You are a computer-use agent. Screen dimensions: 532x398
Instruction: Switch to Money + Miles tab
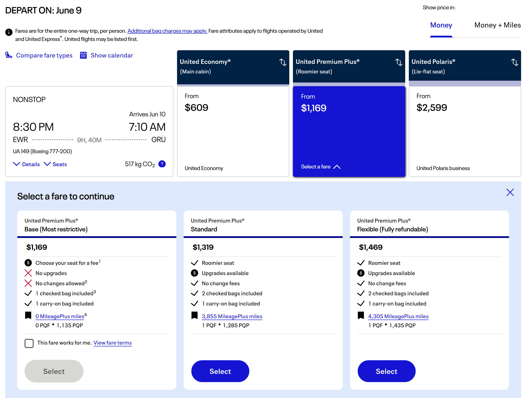click(x=497, y=25)
